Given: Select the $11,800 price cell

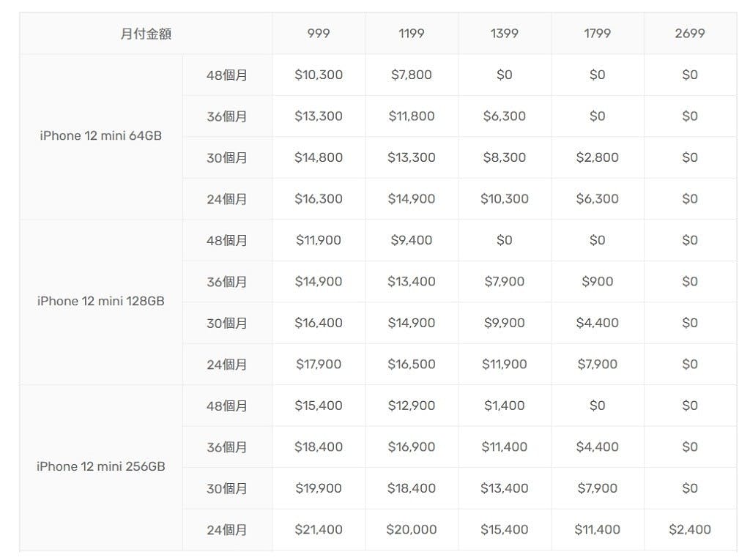Looking at the screenshot, I should [412, 116].
